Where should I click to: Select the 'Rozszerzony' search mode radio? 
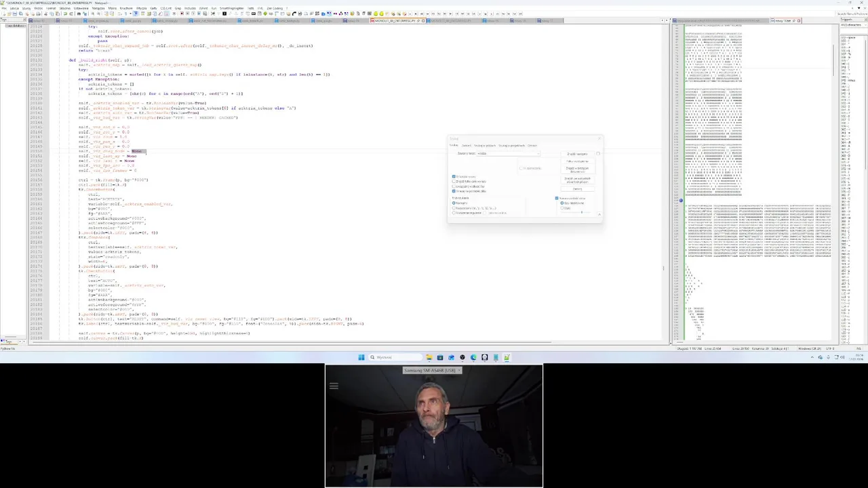click(454, 208)
